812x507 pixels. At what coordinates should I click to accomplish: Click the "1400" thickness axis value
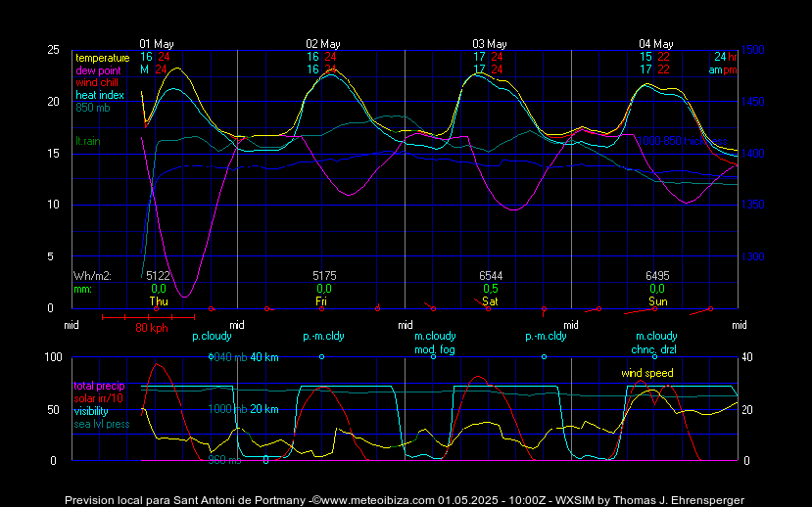(x=753, y=153)
